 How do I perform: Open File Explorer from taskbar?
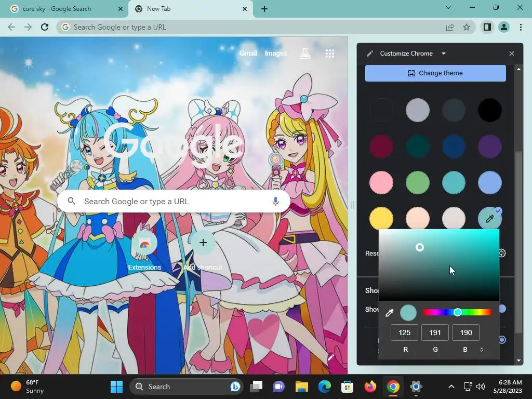301,387
